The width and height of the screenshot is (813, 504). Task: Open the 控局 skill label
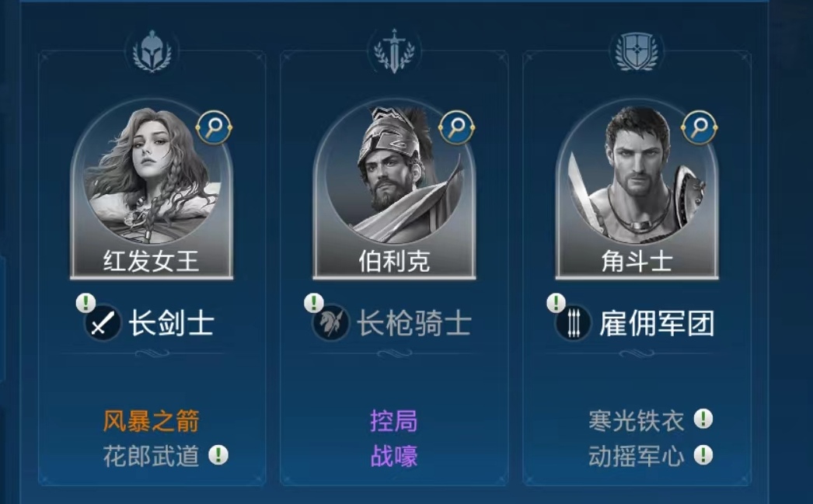coord(394,421)
